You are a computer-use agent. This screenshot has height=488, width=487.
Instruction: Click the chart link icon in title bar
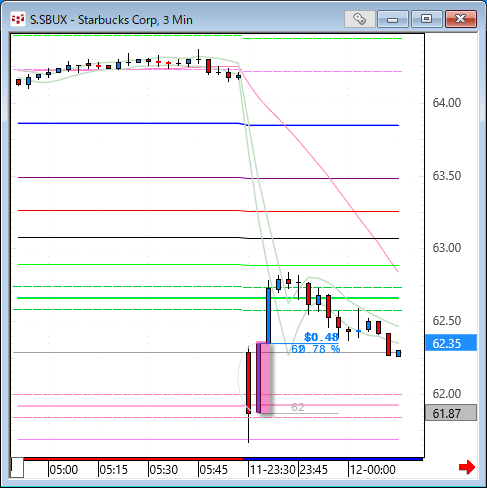tap(360, 19)
